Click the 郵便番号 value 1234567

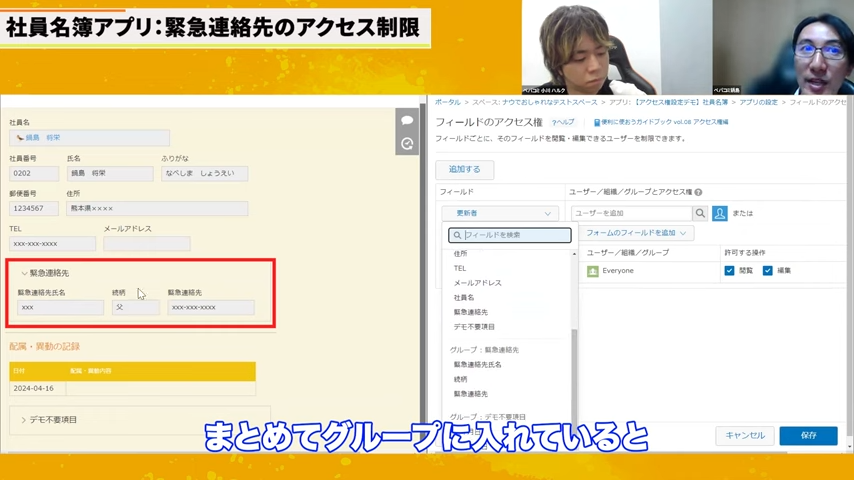(x=34, y=208)
